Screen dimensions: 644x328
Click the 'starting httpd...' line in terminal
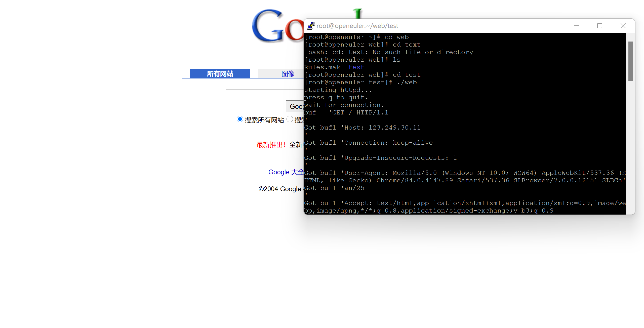click(338, 90)
